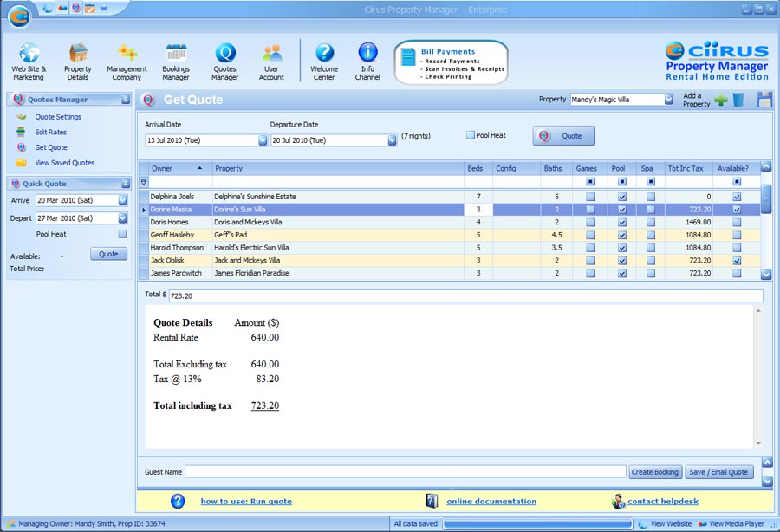Open Web Site & Marketing
Screen dimensions: 780x532
[29, 62]
